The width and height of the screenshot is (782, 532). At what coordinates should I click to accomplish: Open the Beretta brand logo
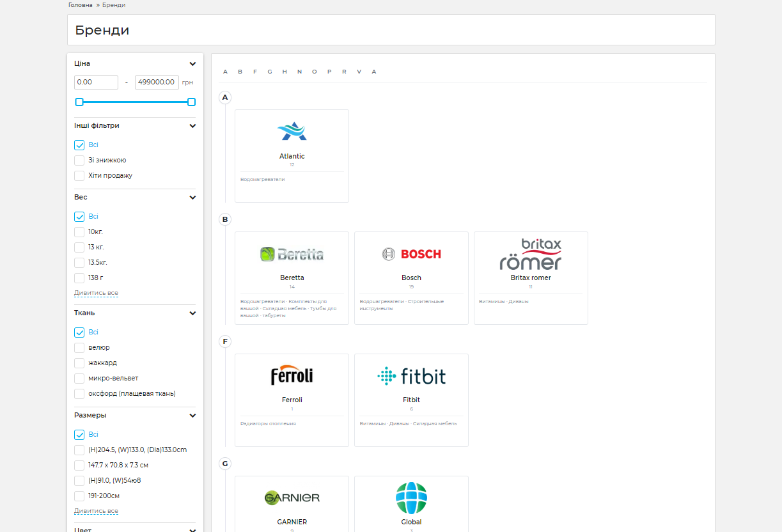point(292,254)
